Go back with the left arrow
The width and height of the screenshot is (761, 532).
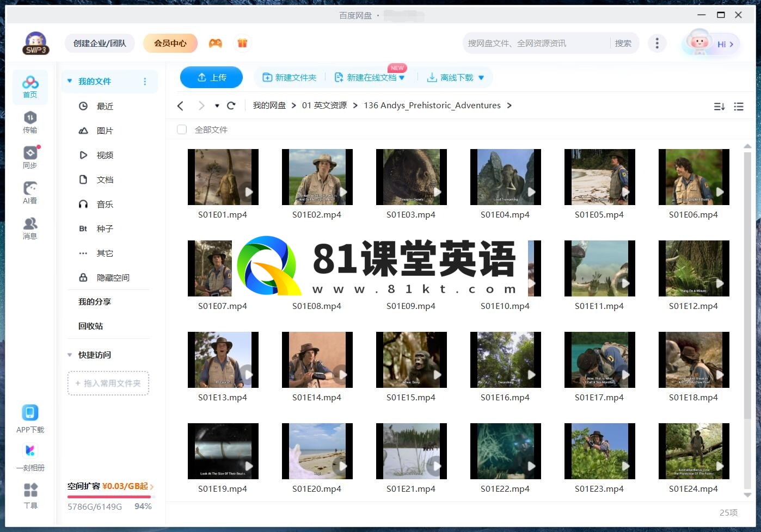(x=181, y=106)
